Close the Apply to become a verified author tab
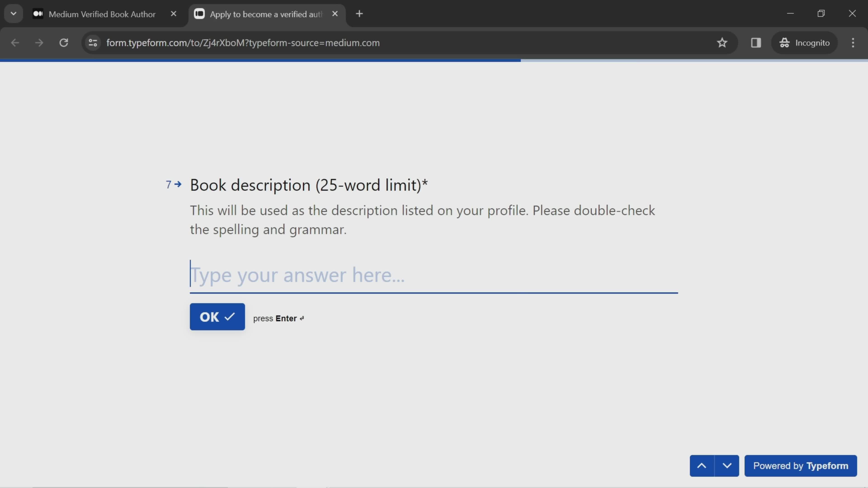 click(x=335, y=14)
